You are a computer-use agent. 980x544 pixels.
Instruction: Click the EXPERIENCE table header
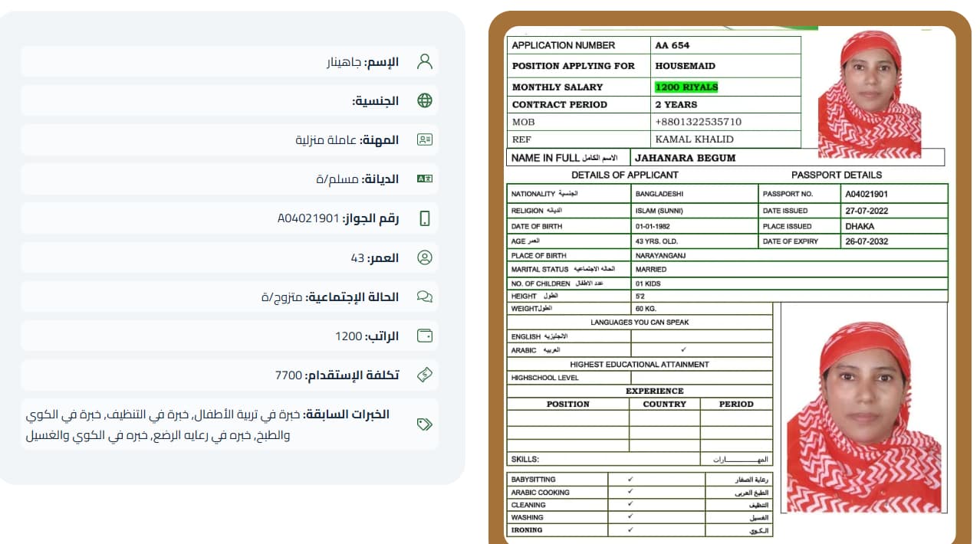pos(654,391)
